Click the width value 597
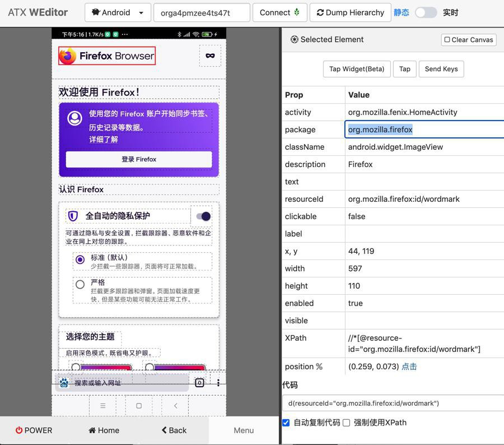Viewport: 504px width, 445px height. coord(355,268)
